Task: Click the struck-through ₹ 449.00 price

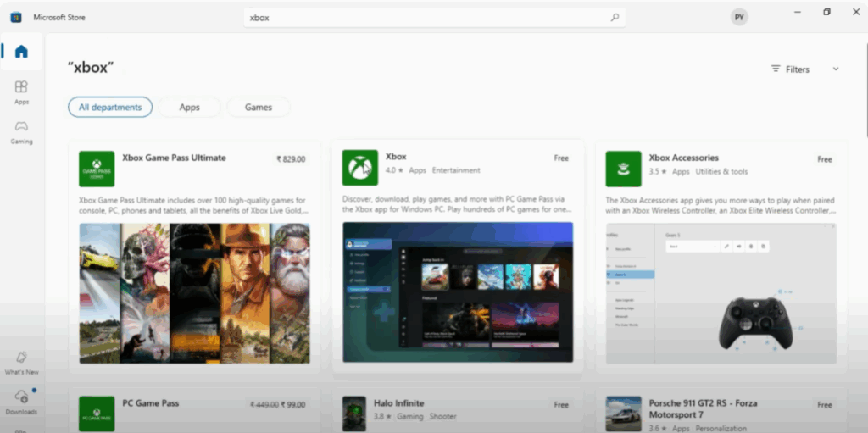Action: pyautogui.click(x=264, y=405)
